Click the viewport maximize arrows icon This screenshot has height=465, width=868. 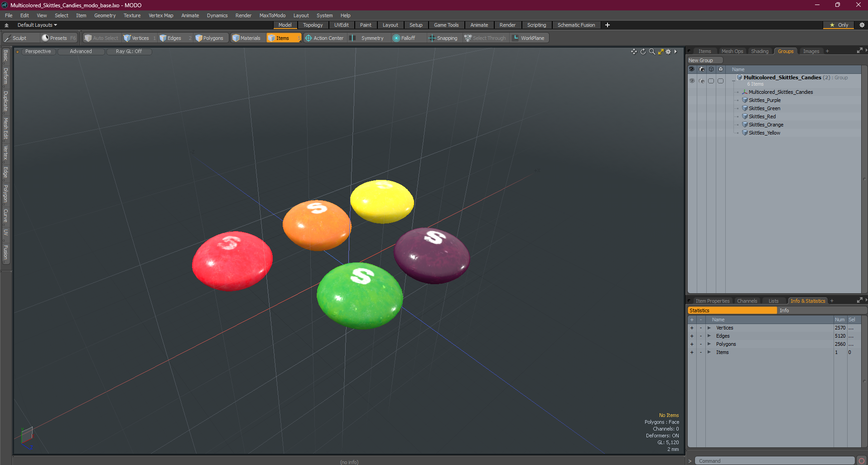(x=661, y=52)
